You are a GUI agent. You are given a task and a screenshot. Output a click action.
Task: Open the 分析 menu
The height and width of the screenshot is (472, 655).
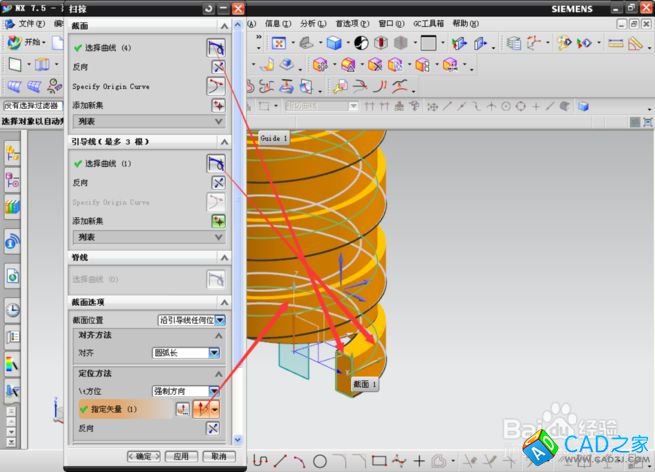click(x=312, y=23)
